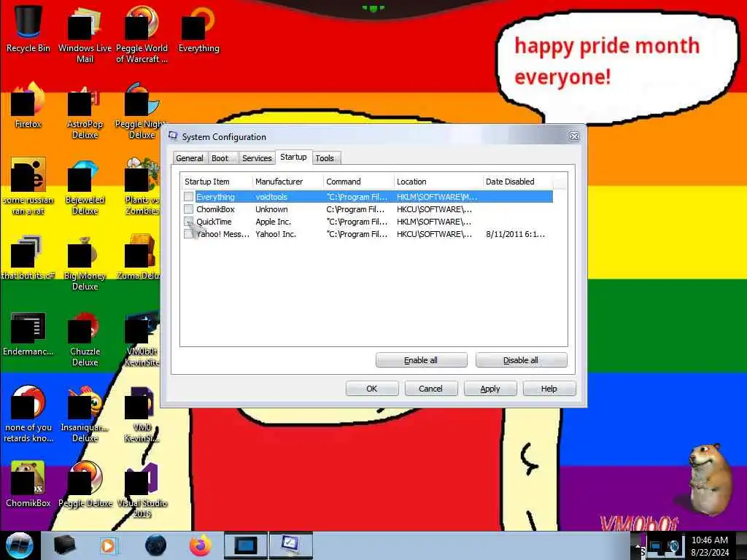Select Peggle Nights Deluxe desktop icon
The image size is (747, 560).
pyautogui.click(x=142, y=111)
